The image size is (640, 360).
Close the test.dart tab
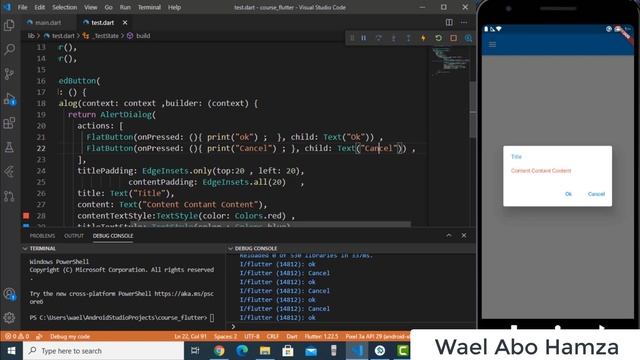(125, 22)
